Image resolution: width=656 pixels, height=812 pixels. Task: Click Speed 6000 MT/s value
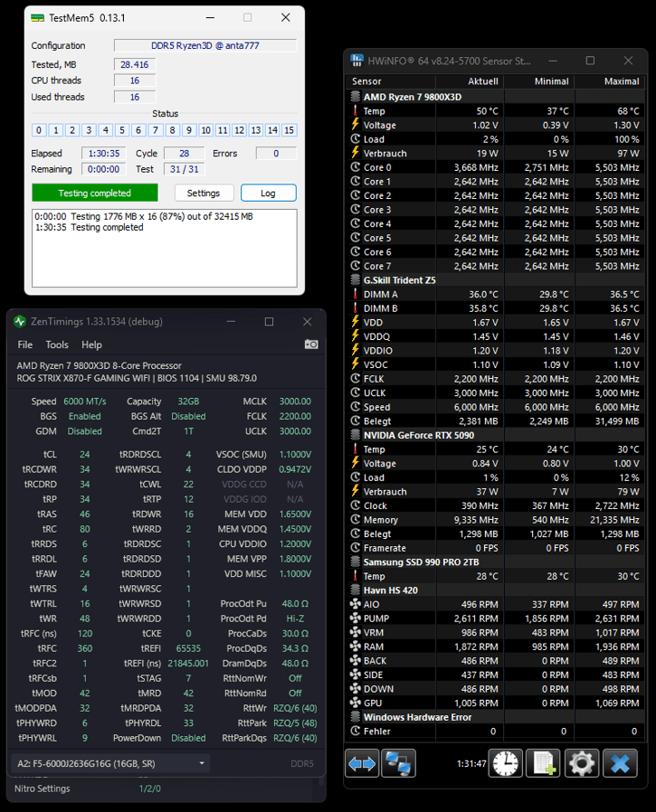[84, 401]
